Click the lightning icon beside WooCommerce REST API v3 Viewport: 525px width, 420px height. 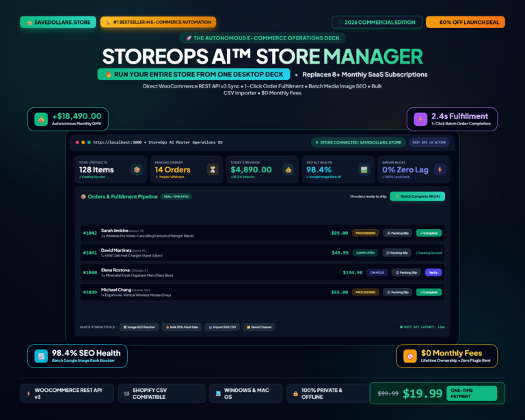click(x=29, y=393)
